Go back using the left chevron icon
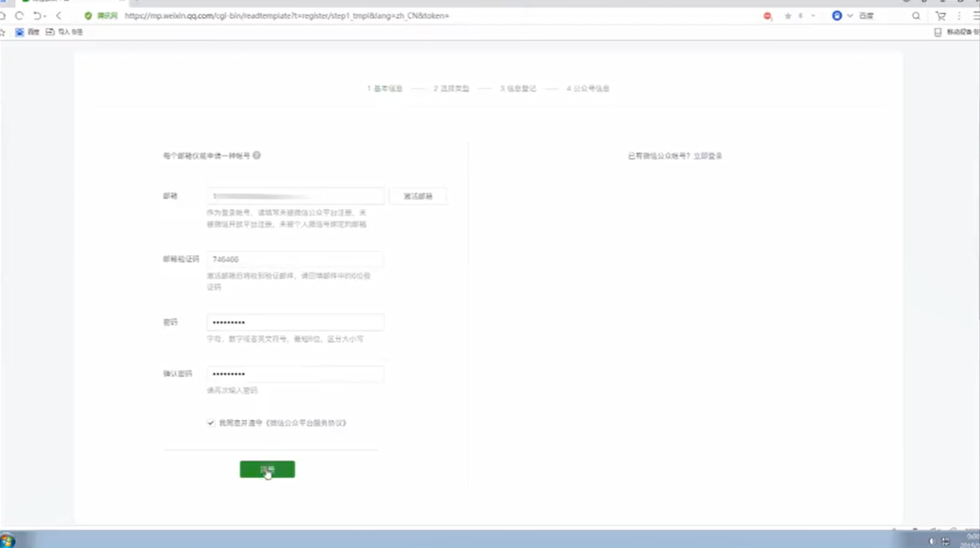This screenshot has width=980, height=548. point(59,16)
